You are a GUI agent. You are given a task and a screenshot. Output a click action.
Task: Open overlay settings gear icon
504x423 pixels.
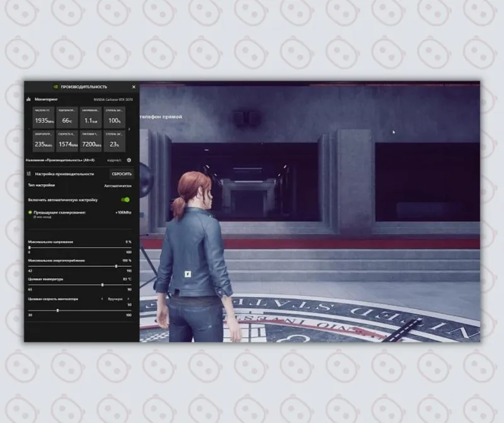click(129, 160)
